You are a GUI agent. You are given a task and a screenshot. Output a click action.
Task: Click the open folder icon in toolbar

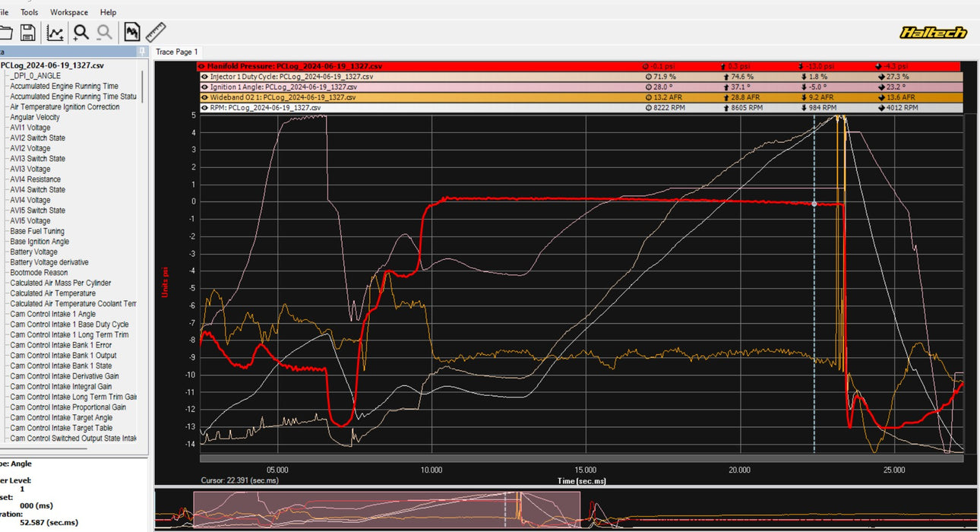coord(5,32)
